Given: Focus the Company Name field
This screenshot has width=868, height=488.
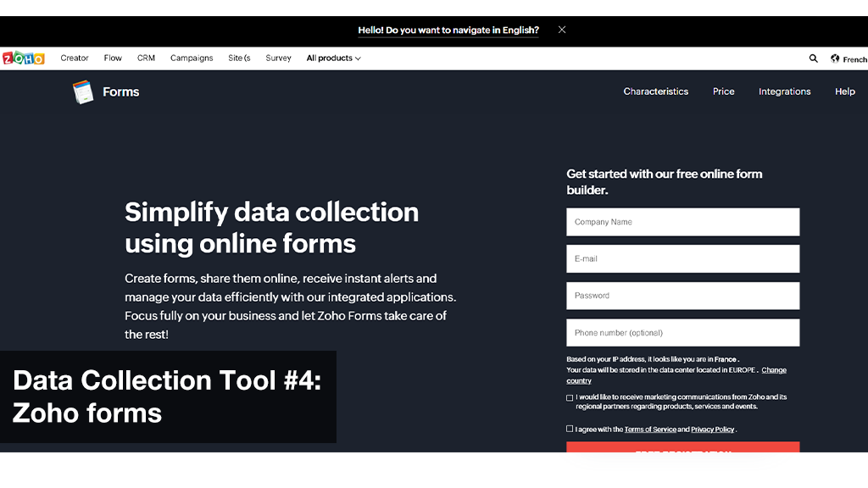Looking at the screenshot, I should click(x=682, y=222).
